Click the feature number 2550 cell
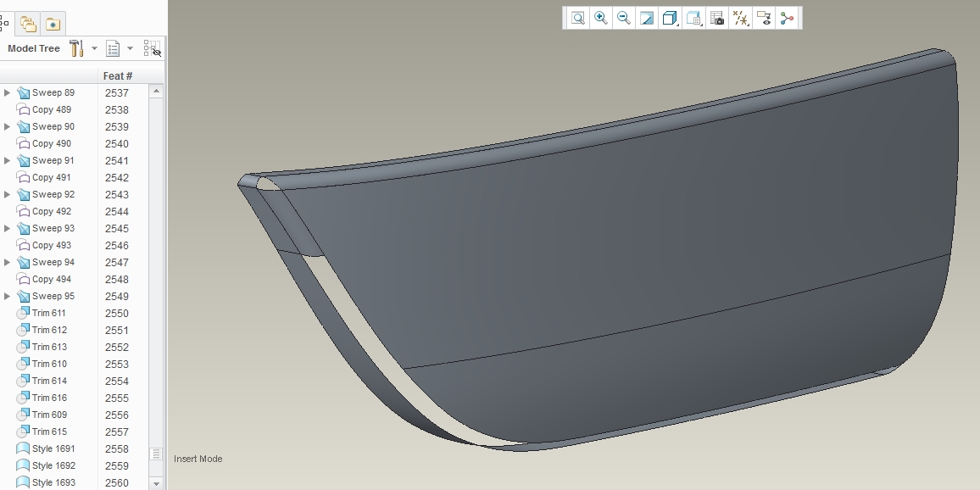This screenshot has height=490, width=980. [117, 313]
